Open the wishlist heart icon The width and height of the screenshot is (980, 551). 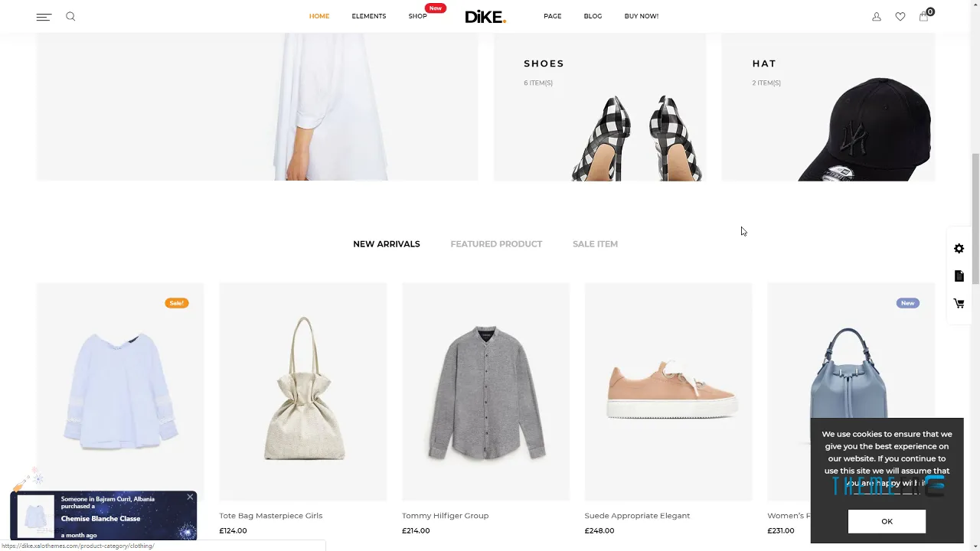pyautogui.click(x=900, y=17)
